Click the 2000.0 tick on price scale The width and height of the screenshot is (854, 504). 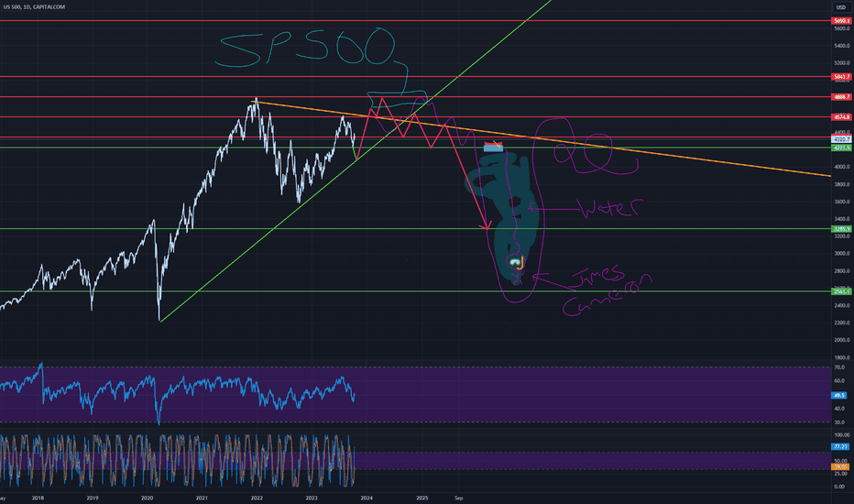point(842,340)
